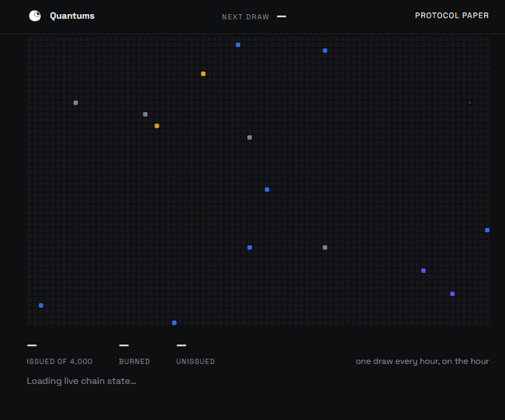Select the upper orange cell in the grid
Screen dimensions: 505x420
[203, 73]
